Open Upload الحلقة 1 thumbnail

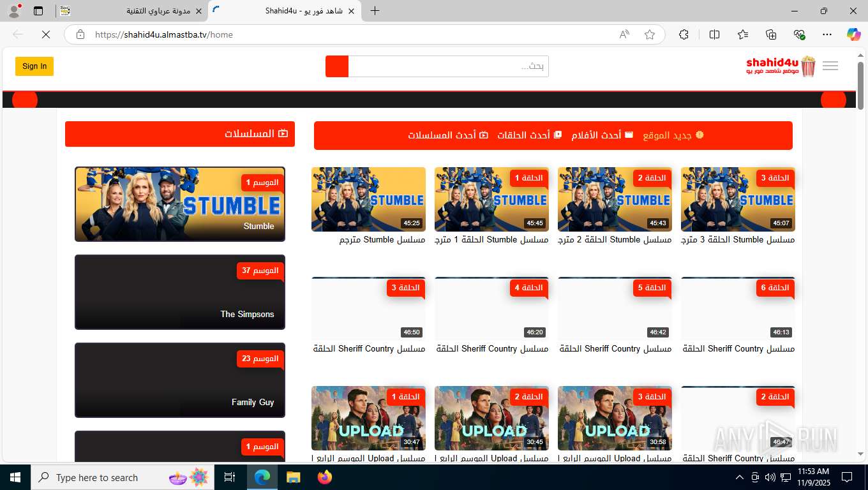pyautogui.click(x=368, y=418)
